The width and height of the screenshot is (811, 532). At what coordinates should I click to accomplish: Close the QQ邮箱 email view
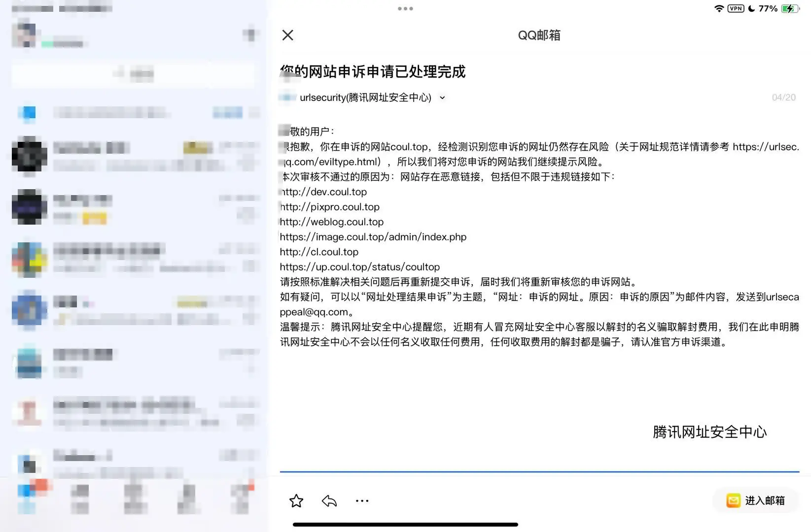coord(287,35)
